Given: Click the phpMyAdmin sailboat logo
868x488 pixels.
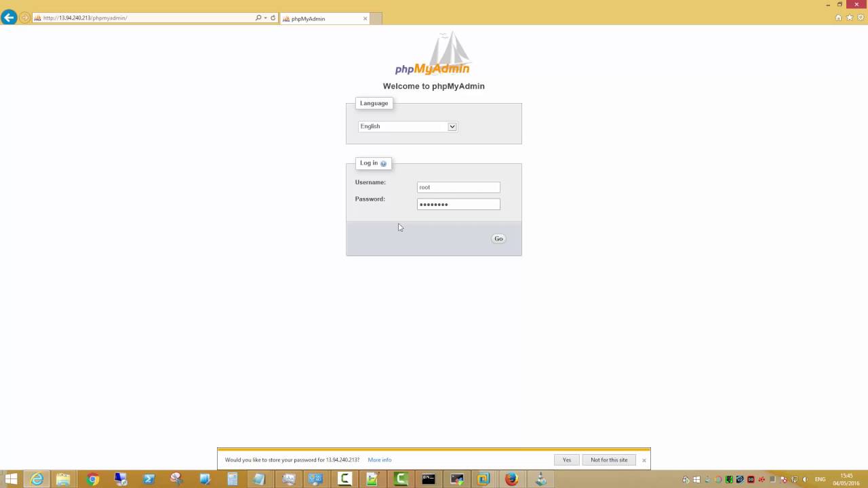Looking at the screenshot, I should pyautogui.click(x=433, y=54).
